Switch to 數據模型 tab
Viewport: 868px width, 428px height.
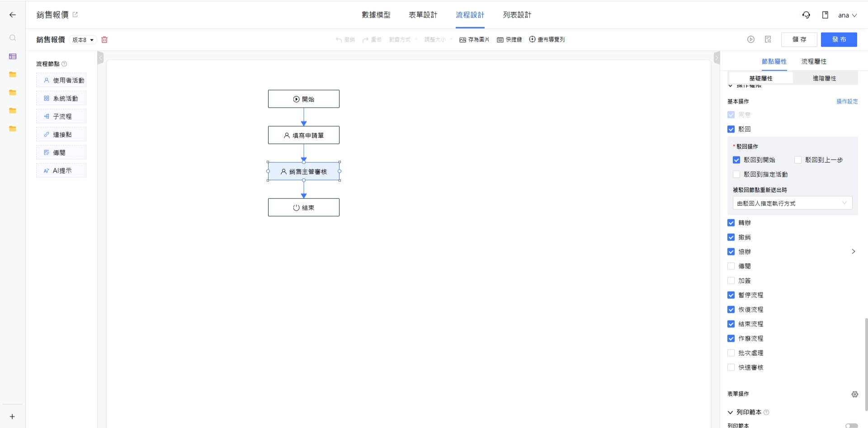[x=376, y=15]
